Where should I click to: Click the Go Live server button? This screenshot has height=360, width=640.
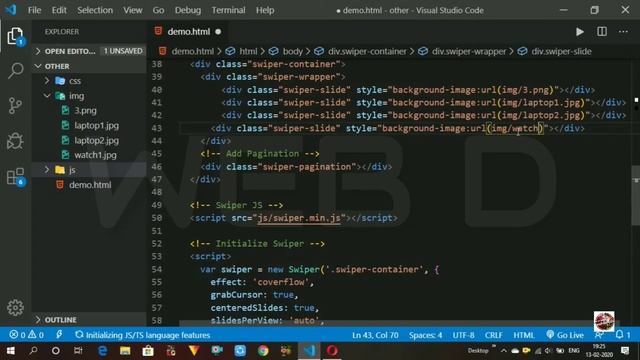point(565,335)
